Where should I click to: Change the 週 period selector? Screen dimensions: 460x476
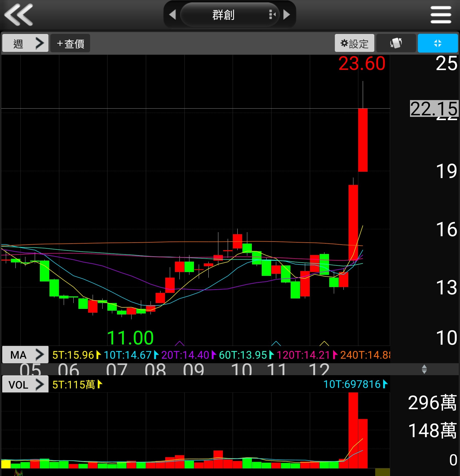(x=25, y=43)
